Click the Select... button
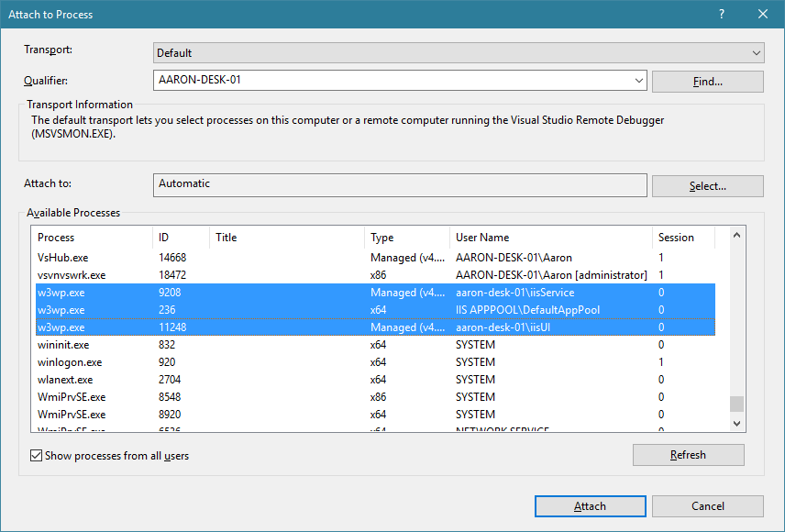The width and height of the screenshot is (785, 532). [x=707, y=186]
